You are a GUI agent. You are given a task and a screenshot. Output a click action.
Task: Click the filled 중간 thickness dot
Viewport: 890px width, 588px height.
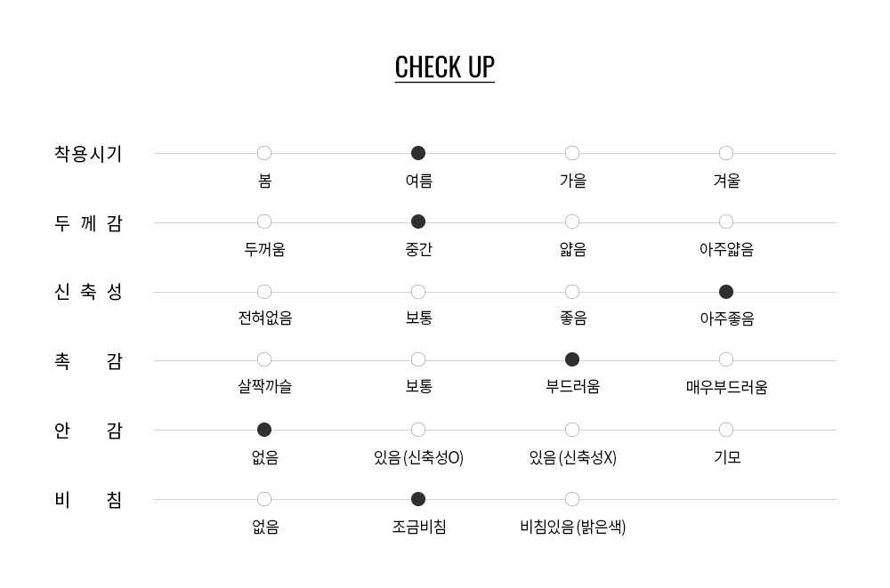(418, 222)
